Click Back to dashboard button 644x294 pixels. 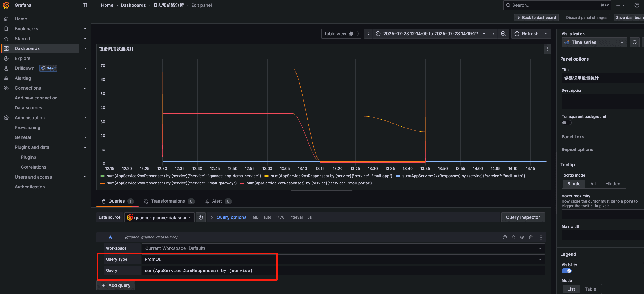(536, 18)
